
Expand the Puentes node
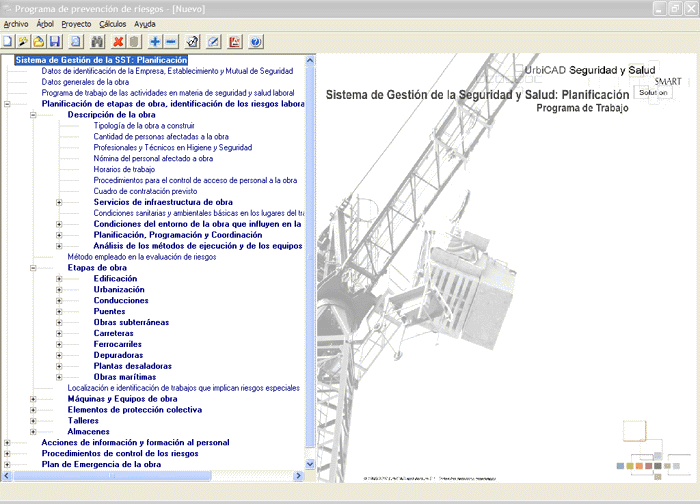click(x=59, y=312)
